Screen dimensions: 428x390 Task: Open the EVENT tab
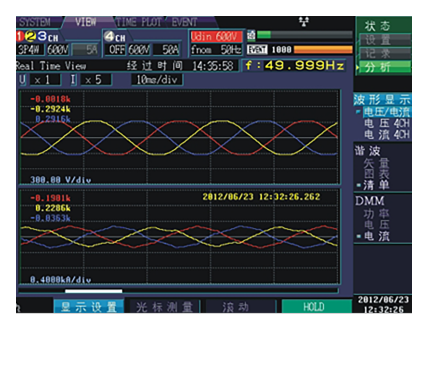184,22
